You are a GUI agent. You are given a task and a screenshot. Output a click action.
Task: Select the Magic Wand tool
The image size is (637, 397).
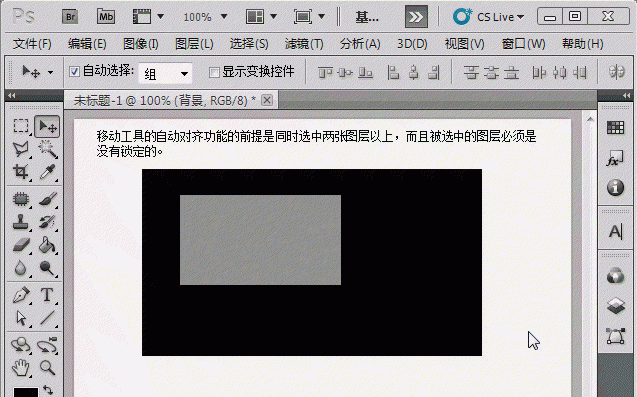coord(47,149)
